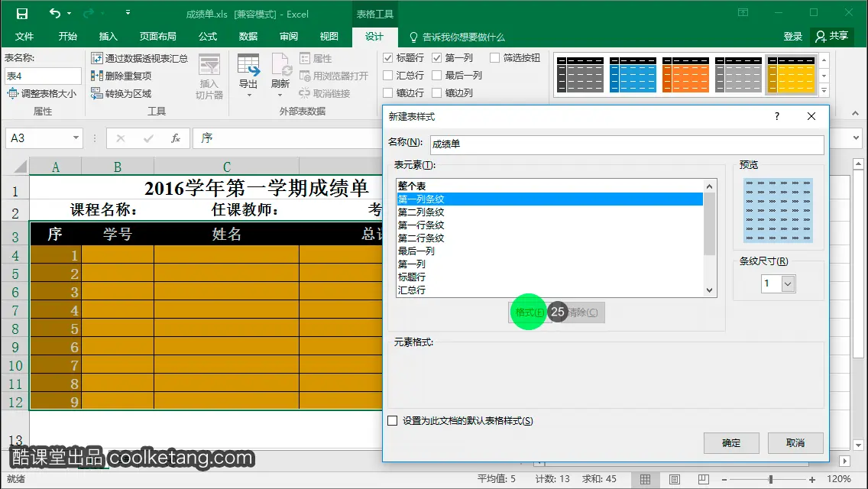This screenshot has height=489, width=868.
Task: Open the 插入 tab
Action: [108, 37]
